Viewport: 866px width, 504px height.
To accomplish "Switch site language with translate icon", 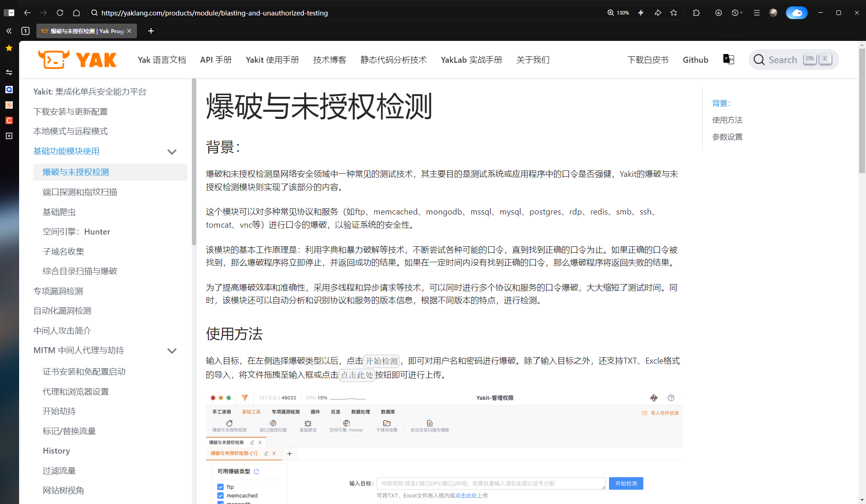I will [729, 59].
